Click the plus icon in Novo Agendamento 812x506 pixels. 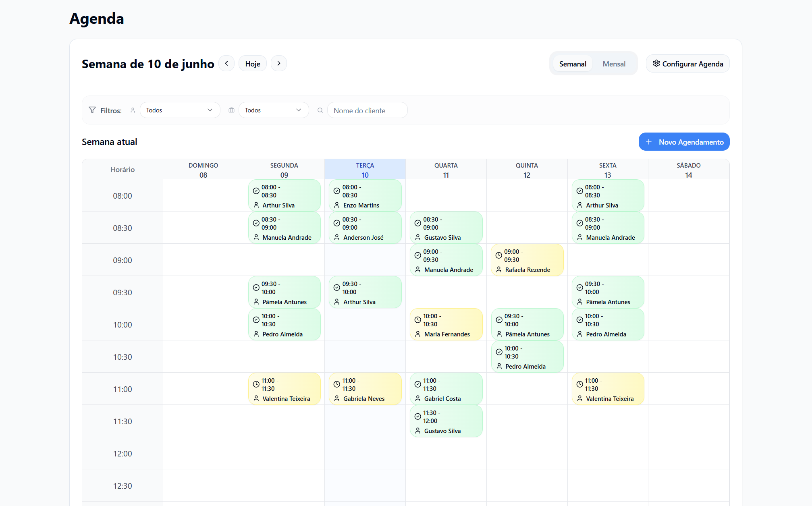click(649, 142)
